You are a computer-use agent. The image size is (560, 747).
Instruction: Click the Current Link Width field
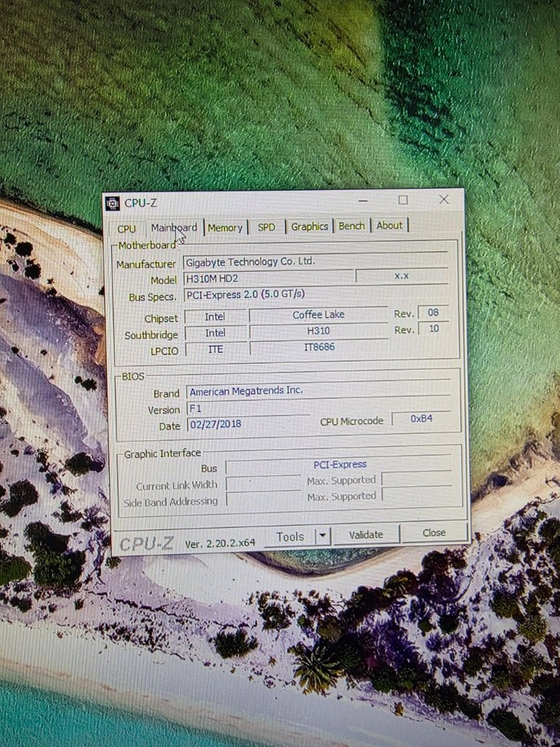click(x=264, y=483)
